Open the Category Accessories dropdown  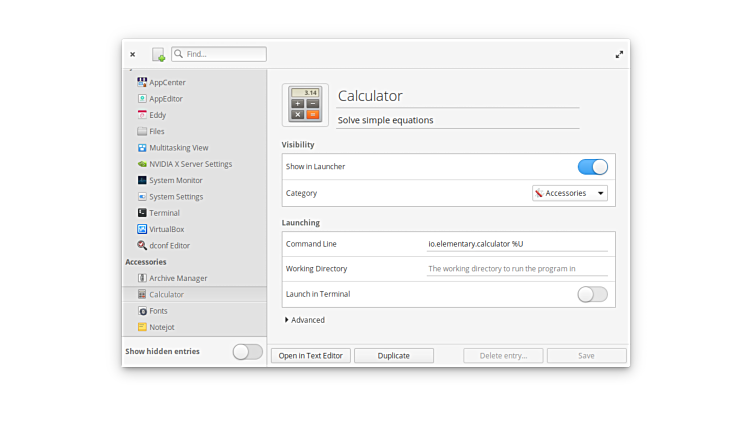point(570,193)
